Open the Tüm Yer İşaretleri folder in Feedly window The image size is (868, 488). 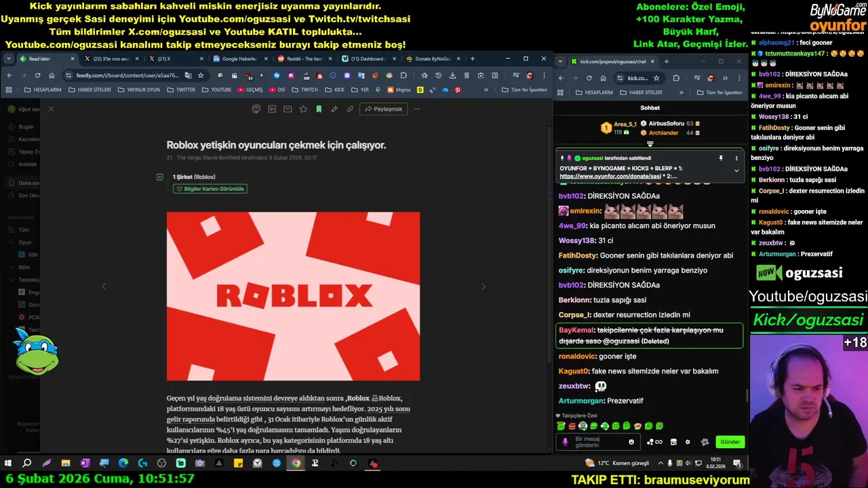pyautogui.click(x=525, y=89)
